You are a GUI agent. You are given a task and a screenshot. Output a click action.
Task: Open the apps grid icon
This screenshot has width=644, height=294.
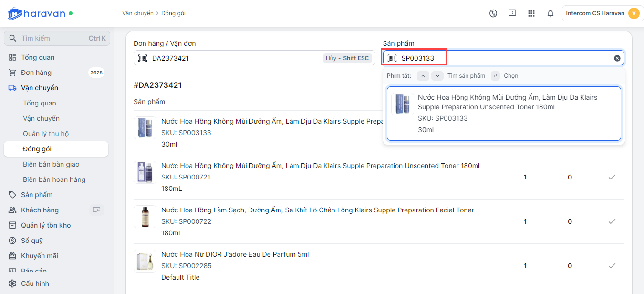click(531, 13)
